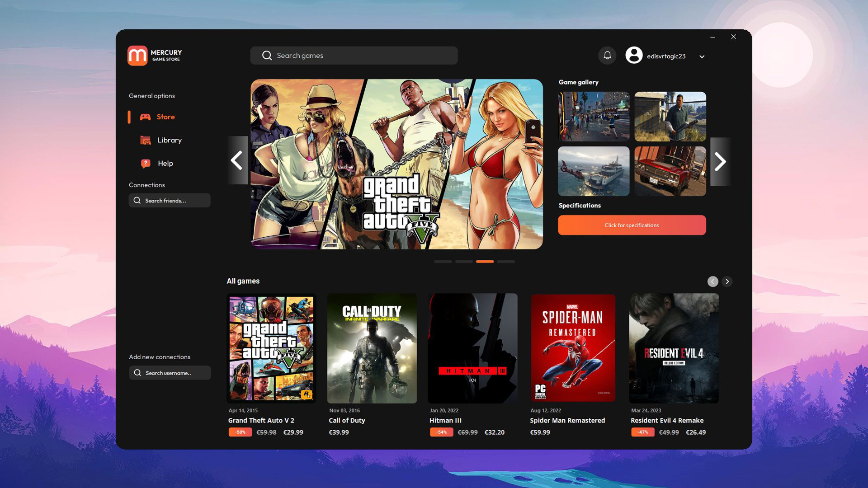The height and width of the screenshot is (488, 868).
Task: Click the Mercury Game Store logo
Action: point(137,56)
